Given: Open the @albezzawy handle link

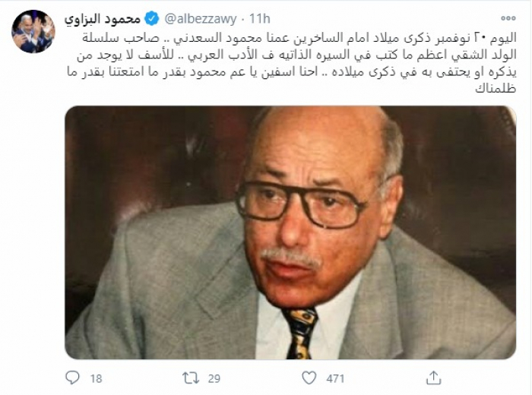Looking at the screenshot, I should [201, 19].
